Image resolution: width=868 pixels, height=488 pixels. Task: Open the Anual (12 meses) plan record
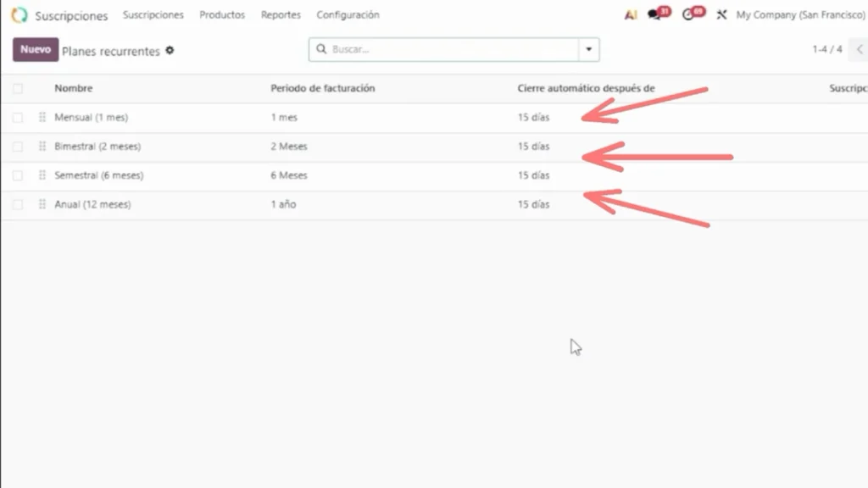[x=92, y=204]
